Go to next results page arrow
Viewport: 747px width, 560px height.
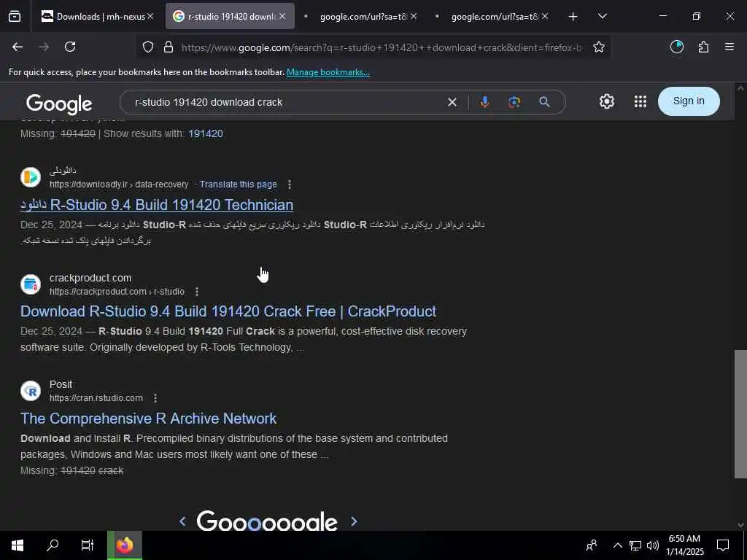[354, 521]
